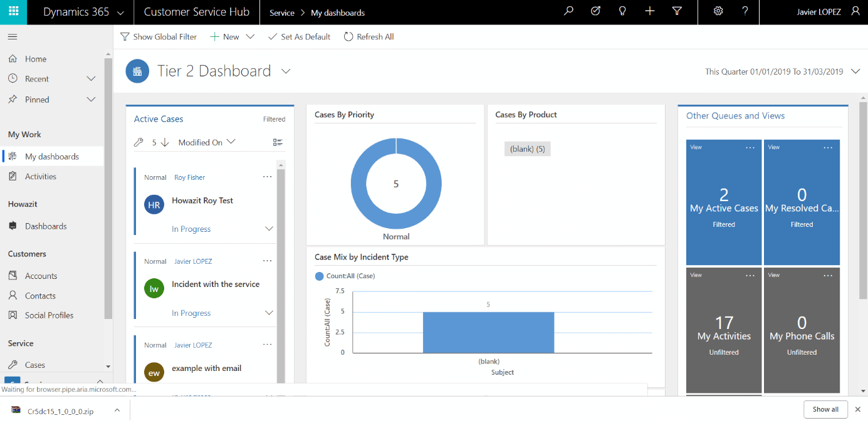
Task: Click the lightbulb assistant icon
Action: pyautogui.click(x=622, y=11)
